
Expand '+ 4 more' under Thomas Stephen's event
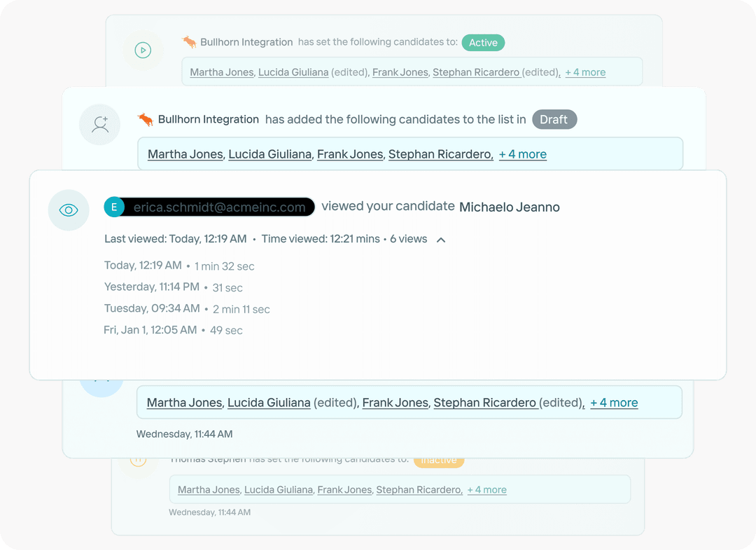pyautogui.click(x=486, y=490)
